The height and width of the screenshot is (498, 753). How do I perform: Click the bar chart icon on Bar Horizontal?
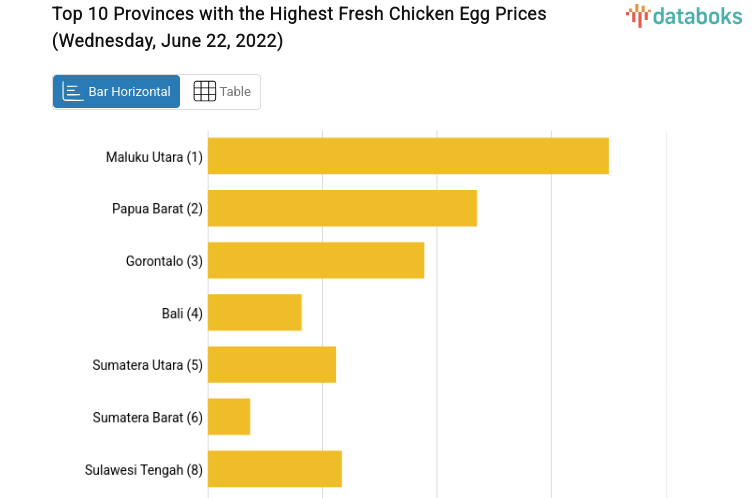coord(72,92)
